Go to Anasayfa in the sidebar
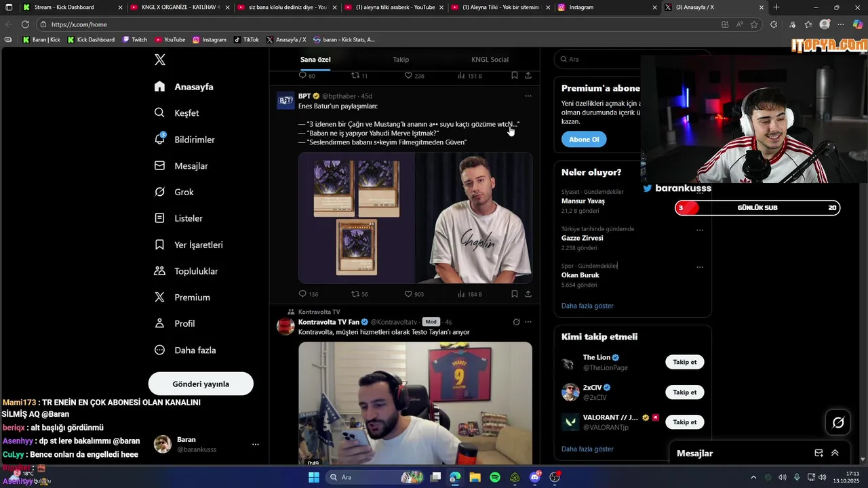Viewport: 868px width, 488px height. tap(184, 87)
